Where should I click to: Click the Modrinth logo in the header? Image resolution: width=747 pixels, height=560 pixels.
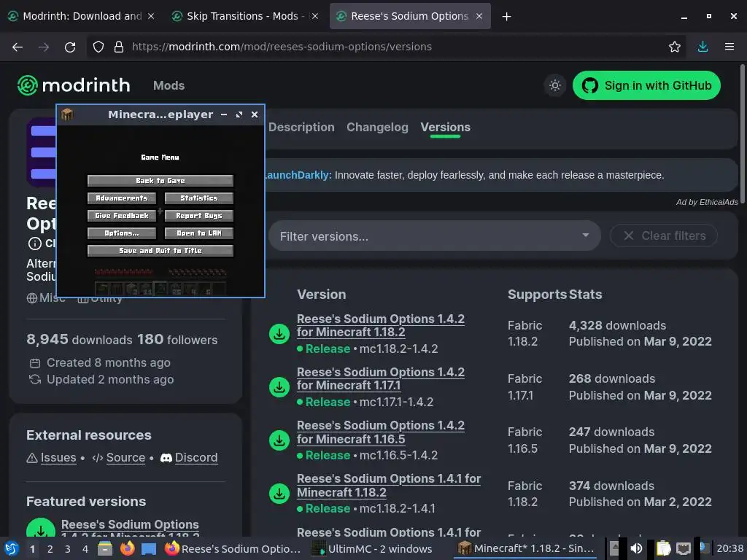pos(74,85)
